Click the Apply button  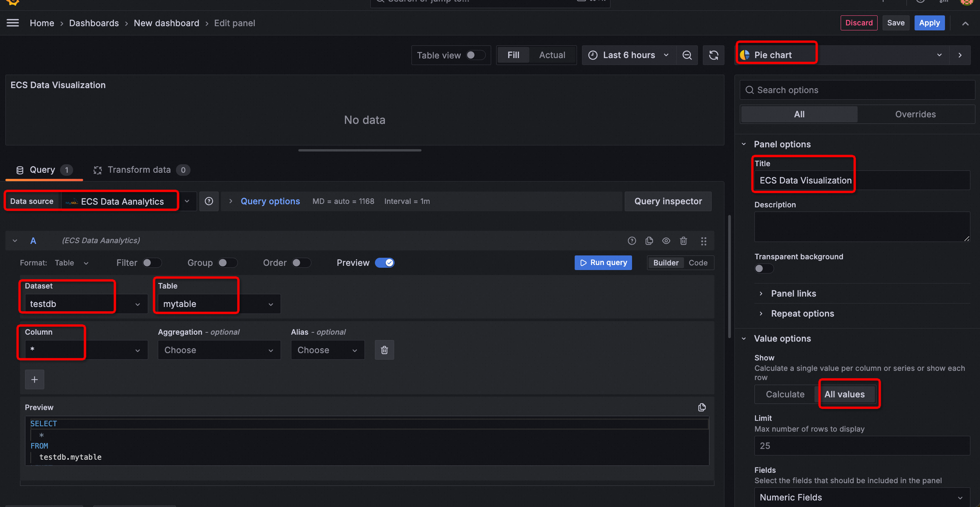pos(929,23)
